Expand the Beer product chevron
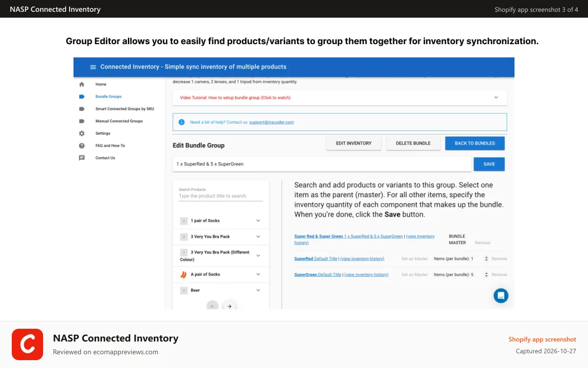Viewport: 588px width, 368px height. click(258, 290)
